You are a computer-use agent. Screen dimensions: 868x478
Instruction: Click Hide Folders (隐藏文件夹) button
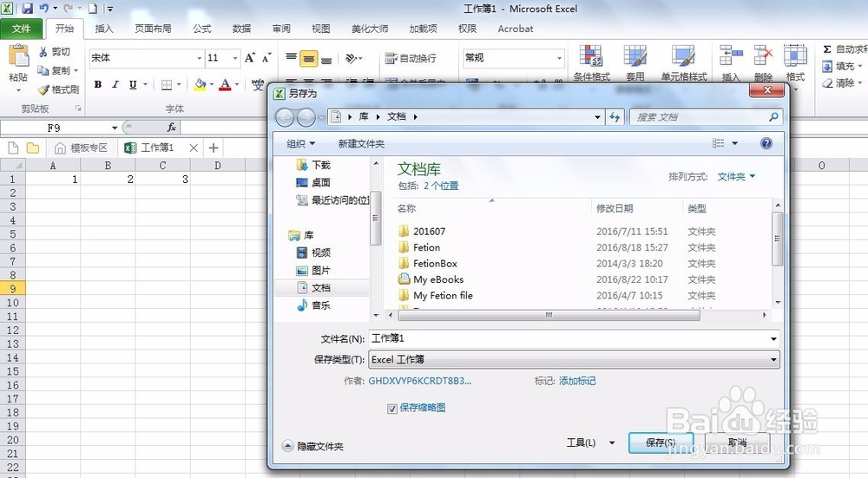pyautogui.click(x=312, y=446)
